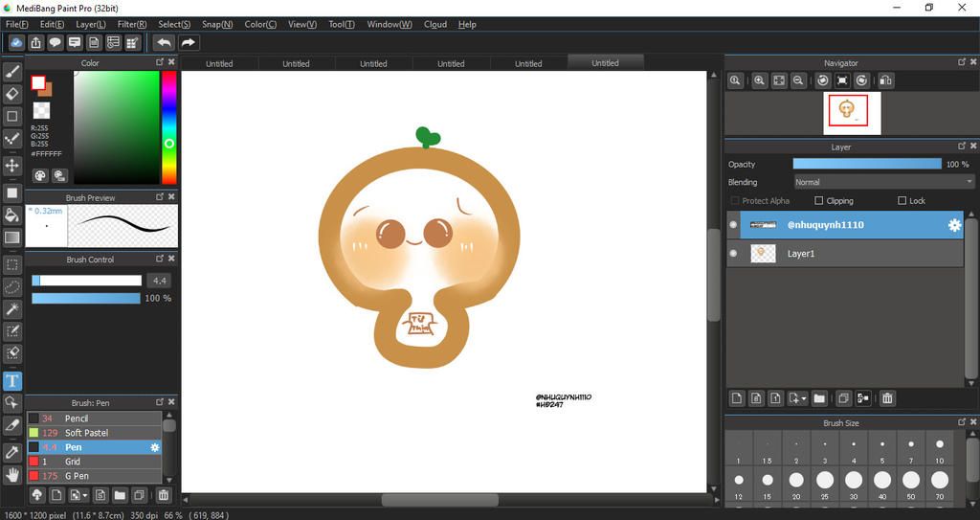Viewport: 980px width, 520px height.
Task: Enable the layer Lock checkbox
Action: click(x=902, y=201)
